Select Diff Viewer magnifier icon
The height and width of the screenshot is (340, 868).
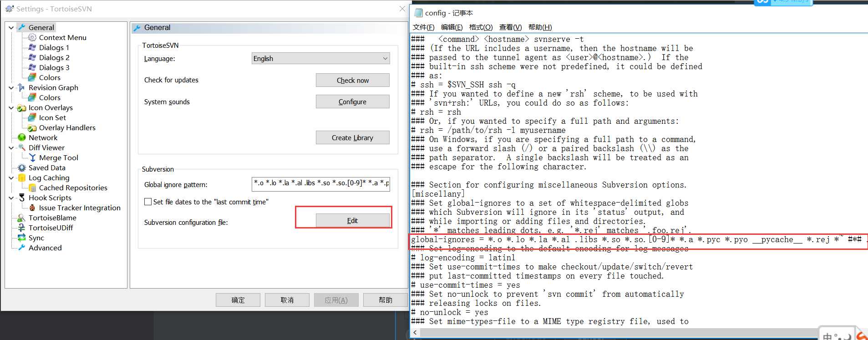click(21, 147)
